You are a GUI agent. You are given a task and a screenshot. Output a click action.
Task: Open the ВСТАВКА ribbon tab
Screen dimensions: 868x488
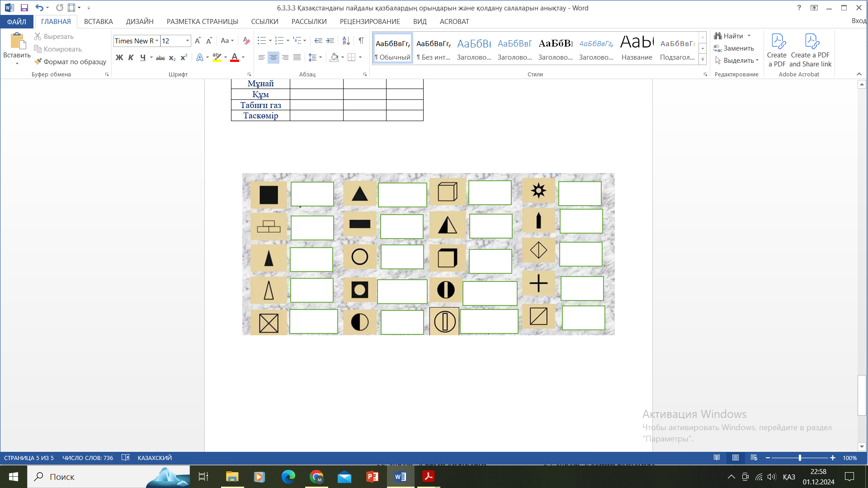pyautogui.click(x=98, y=21)
